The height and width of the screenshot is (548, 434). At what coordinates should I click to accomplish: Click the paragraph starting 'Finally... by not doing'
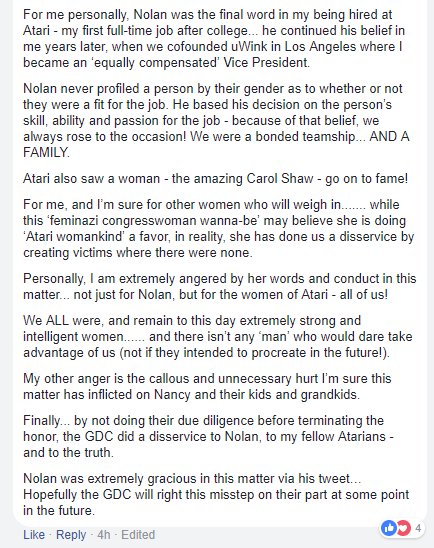click(x=208, y=437)
